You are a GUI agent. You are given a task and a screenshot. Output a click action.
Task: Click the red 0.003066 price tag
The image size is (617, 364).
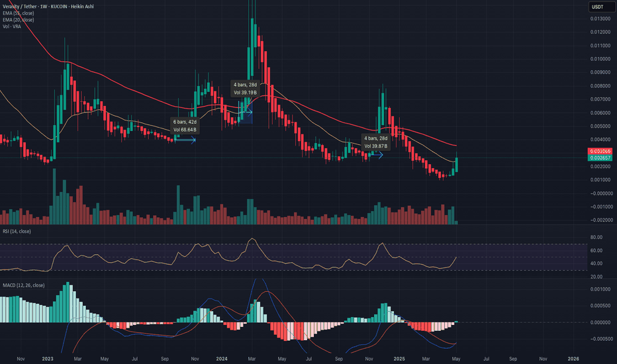click(600, 151)
